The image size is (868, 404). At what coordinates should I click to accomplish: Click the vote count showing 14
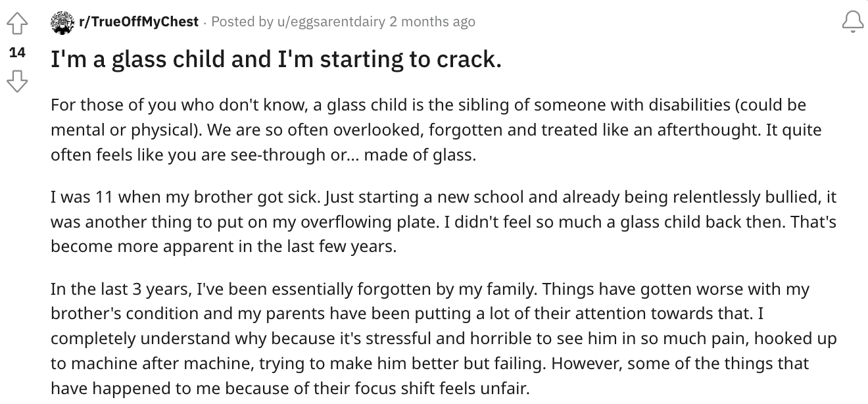pos(18,53)
